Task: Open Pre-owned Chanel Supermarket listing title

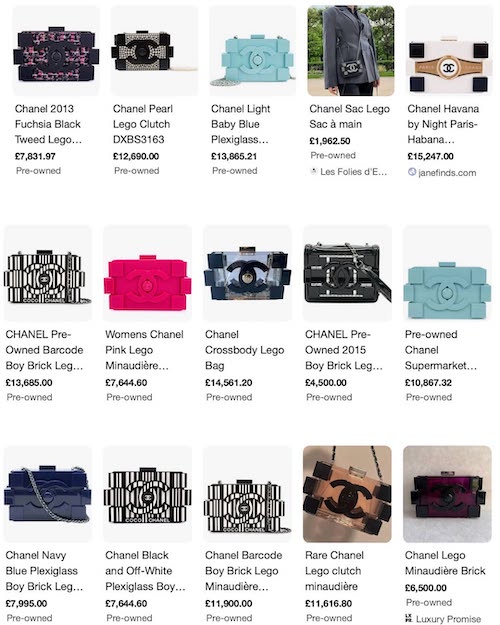Action: point(441,350)
